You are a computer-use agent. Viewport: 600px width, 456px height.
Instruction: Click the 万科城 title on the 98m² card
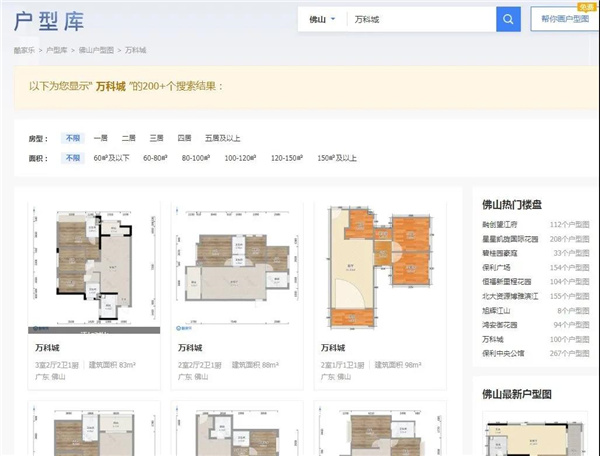[x=333, y=348]
